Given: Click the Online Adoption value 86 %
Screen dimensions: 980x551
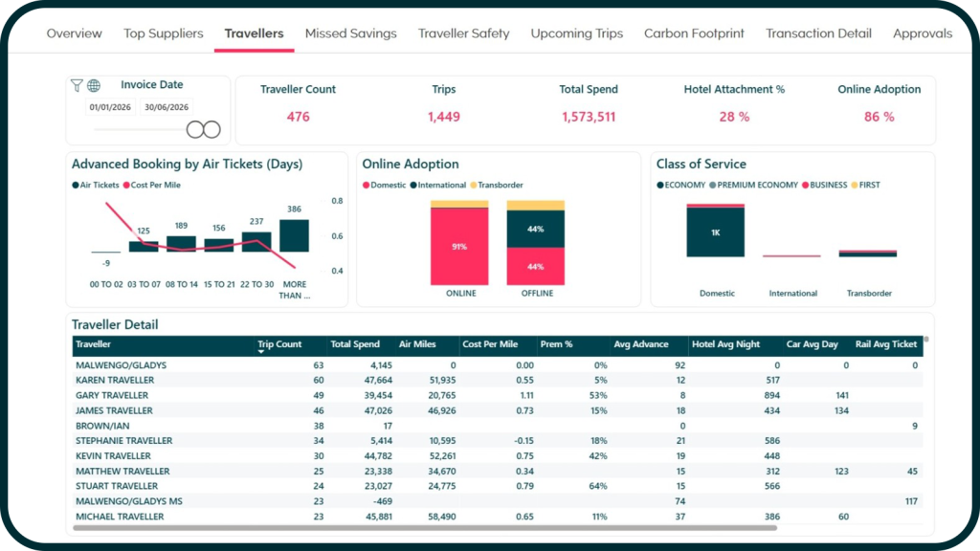Looking at the screenshot, I should point(879,117).
